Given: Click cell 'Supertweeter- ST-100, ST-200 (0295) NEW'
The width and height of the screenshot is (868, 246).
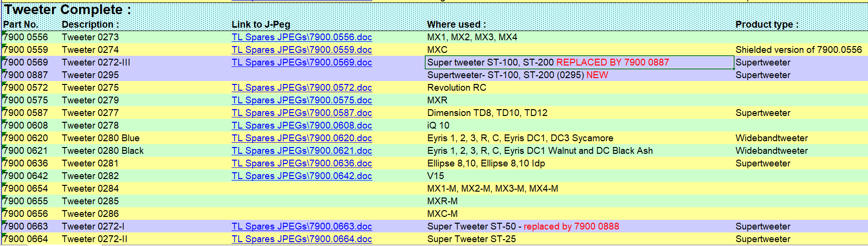Looking at the screenshot, I should pos(517,75).
